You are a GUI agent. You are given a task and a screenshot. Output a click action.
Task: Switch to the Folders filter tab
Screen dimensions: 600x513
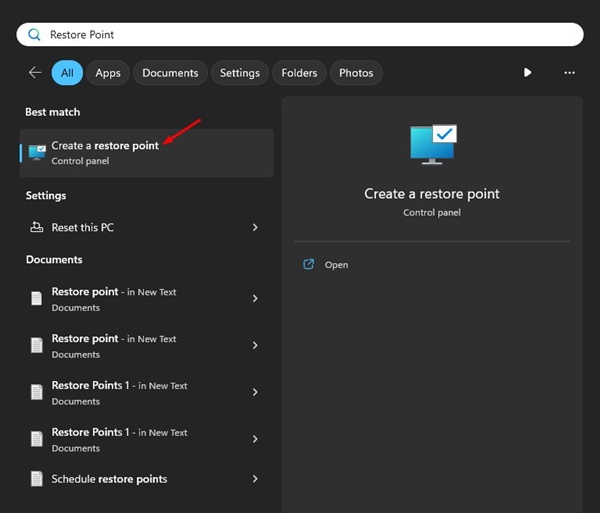point(299,73)
